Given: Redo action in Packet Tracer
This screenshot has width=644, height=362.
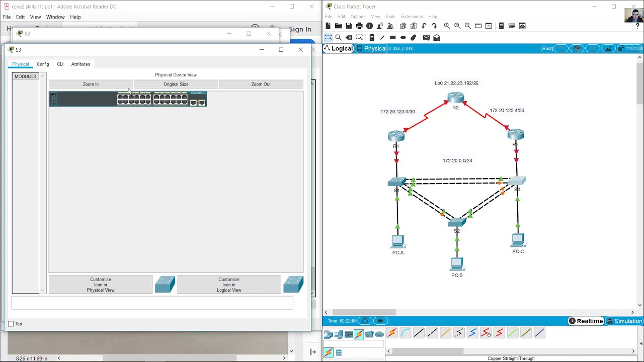Looking at the screenshot, I should pos(434,26).
